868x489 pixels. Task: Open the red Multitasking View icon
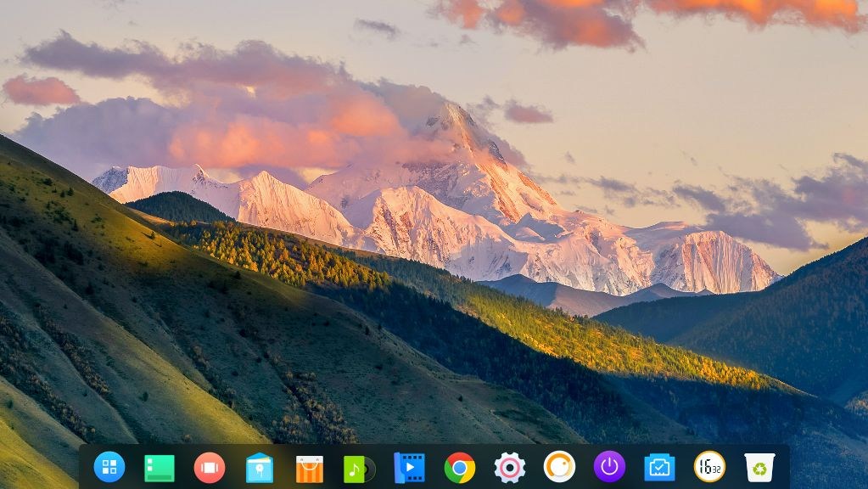click(x=210, y=468)
